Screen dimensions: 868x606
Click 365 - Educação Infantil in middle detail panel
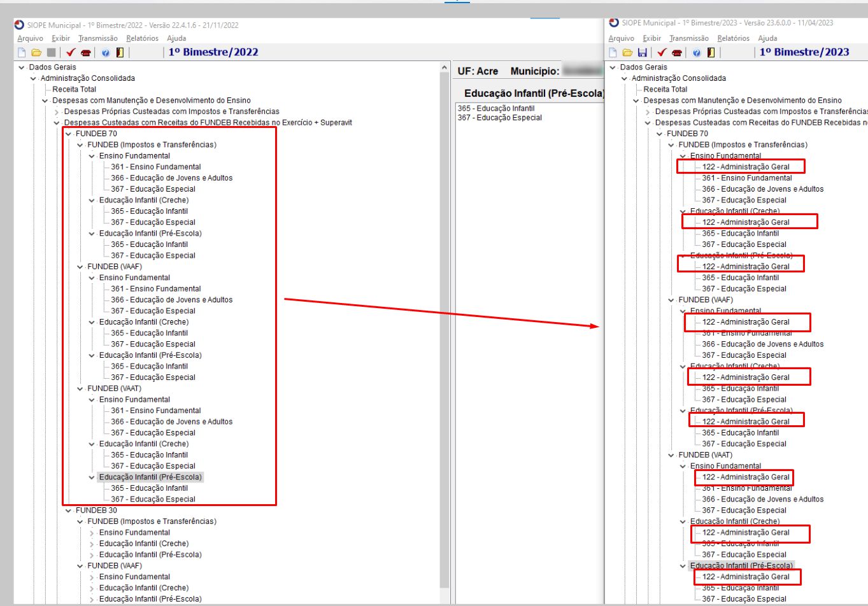[496, 108]
